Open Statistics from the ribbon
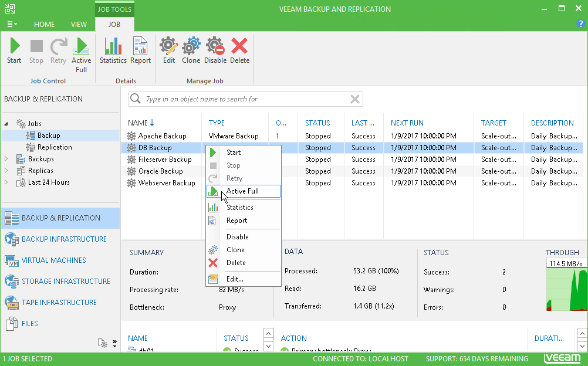Screen dimensions: 588x366 [113, 50]
